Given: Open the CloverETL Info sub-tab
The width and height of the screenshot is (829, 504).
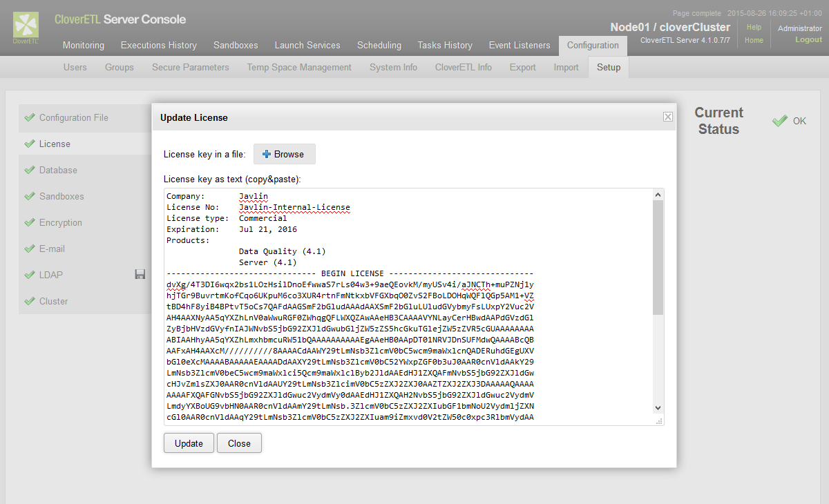Looking at the screenshot, I should [464, 67].
